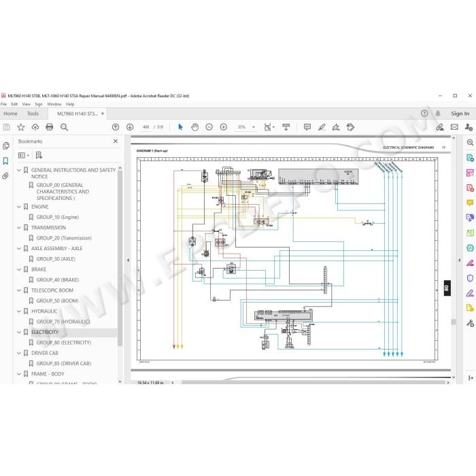Viewport: 476px width, 476px height.
Task: Open bookmark options list dropdown
Action: [x=24, y=156]
